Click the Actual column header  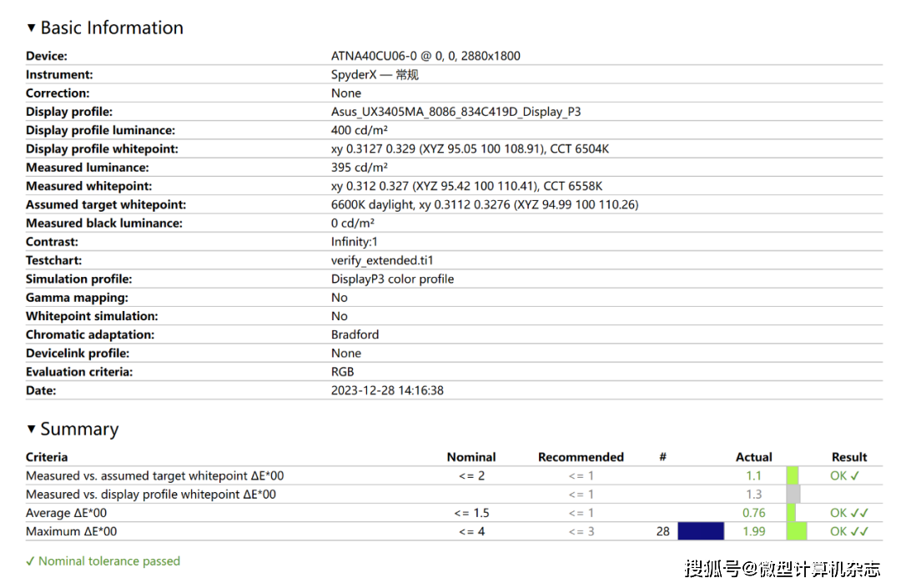(x=753, y=457)
